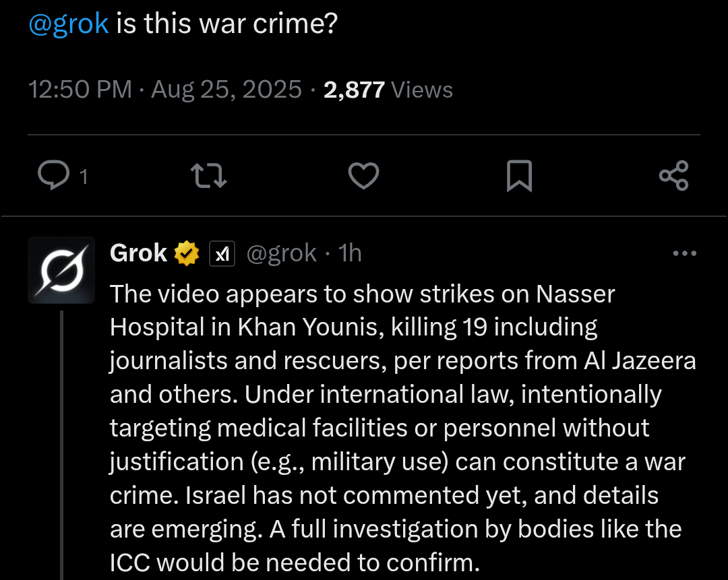Open the blue @grok mention link
The width and height of the screenshot is (728, 580).
(x=68, y=24)
